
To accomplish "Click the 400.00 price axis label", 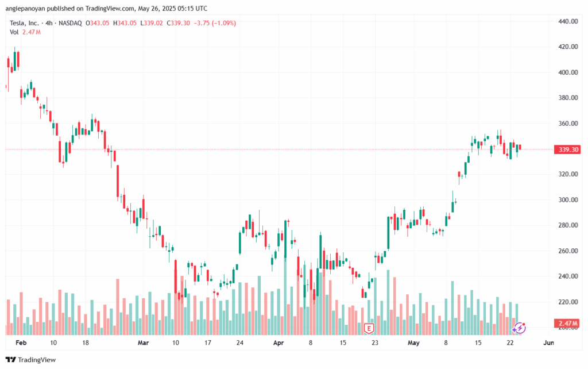I will (x=568, y=72).
